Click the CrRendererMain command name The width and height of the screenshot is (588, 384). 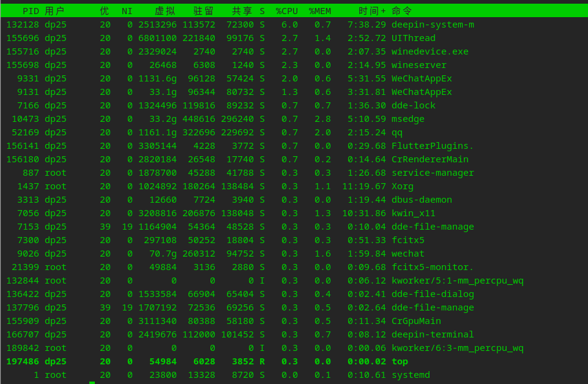click(430, 159)
